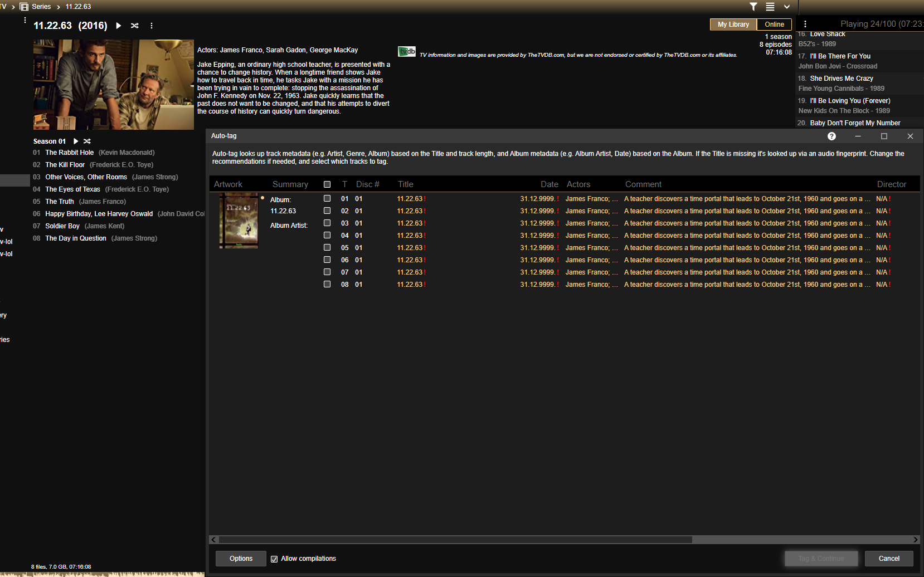Open the list view menu icon
The image size is (924, 577).
point(770,7)
